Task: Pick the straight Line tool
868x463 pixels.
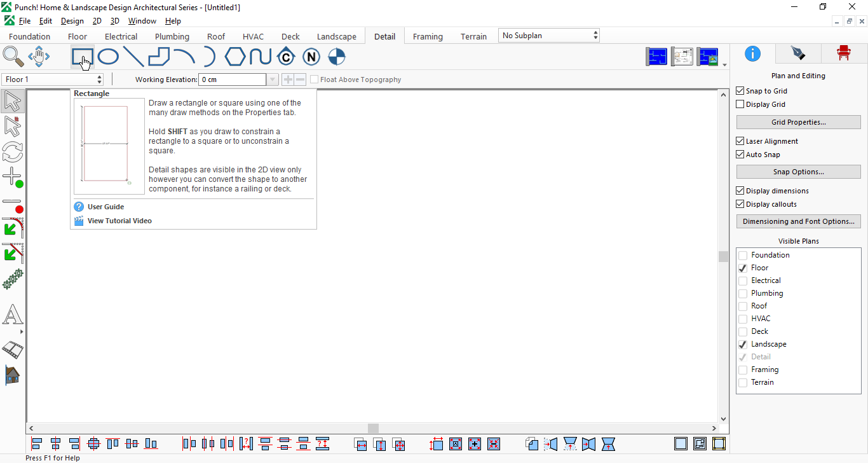Action: pyautogui.click(x=133, y=57)
